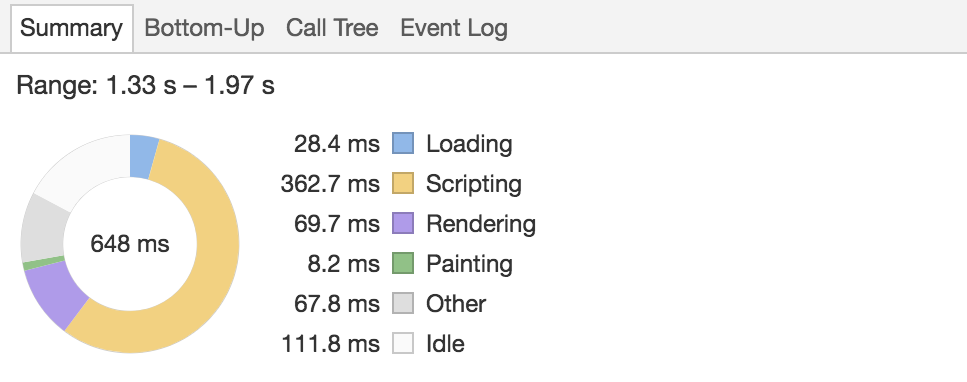This screenshot has height=382, width=967.
Task: Click the white Idle color swatch
Action: pyautogui.click(x=403, y=344)
